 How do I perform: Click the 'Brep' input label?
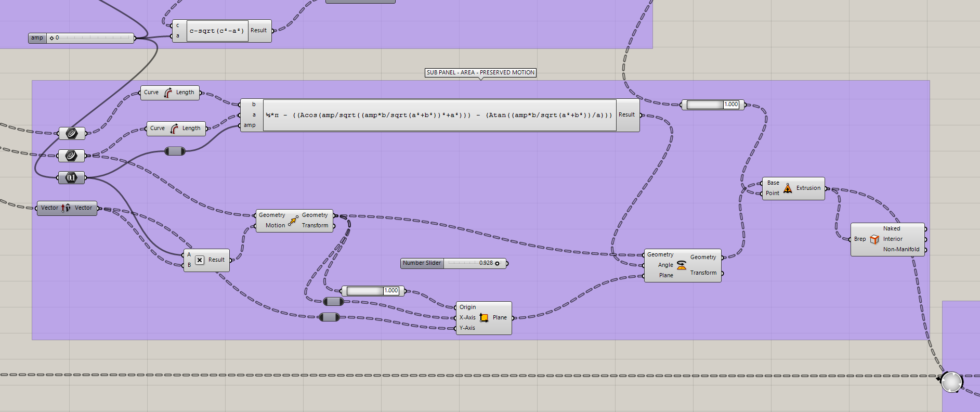click(860, 239)
